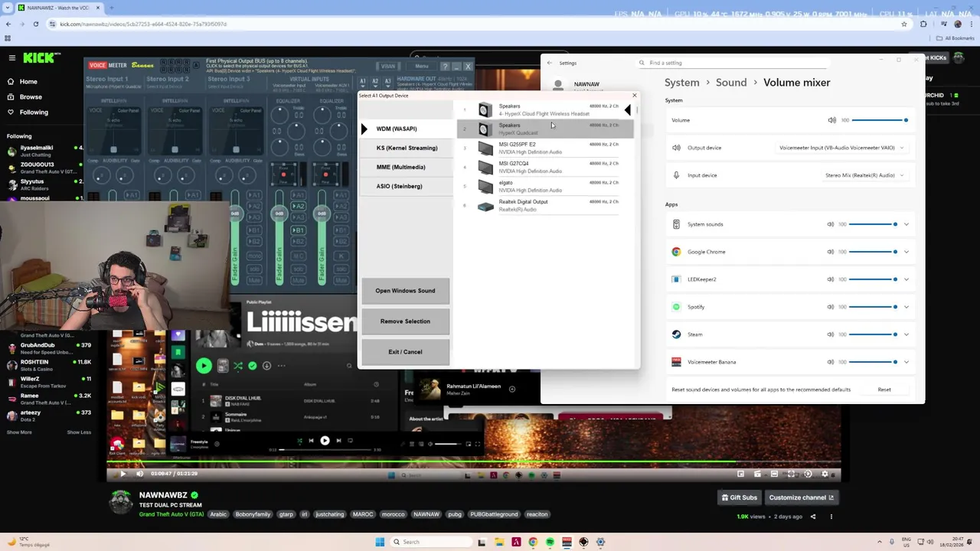The height and width of the screenshot is (551, 980).
Task: Toggle mono on Stereo Input 3 strip
Action: point(254,256)
